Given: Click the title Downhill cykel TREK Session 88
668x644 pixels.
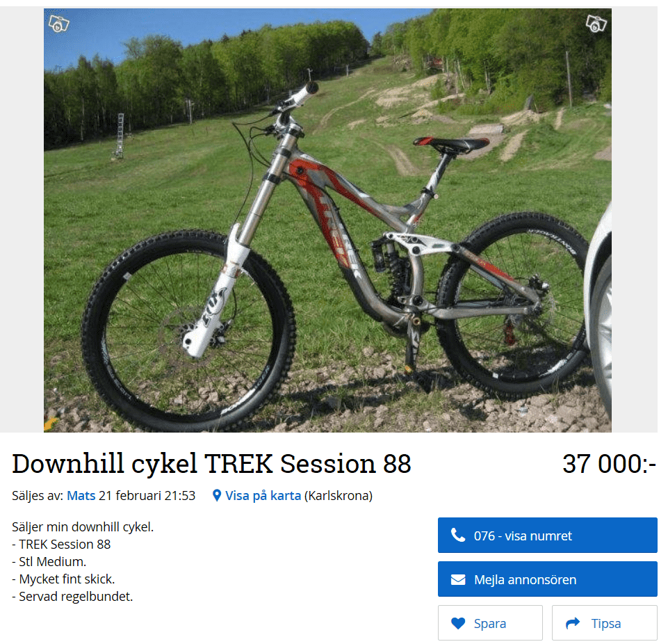Looking at the screenshot, I should click(212, 464).
